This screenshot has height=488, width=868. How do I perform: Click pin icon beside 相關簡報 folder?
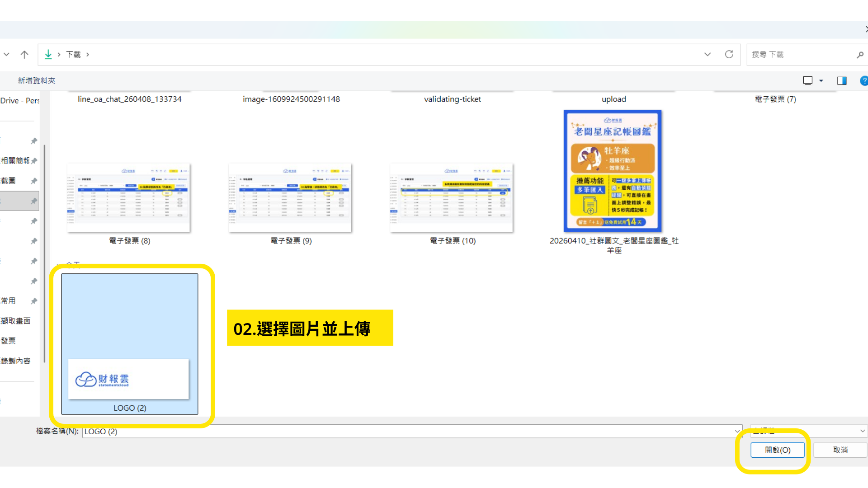[34, 161]
